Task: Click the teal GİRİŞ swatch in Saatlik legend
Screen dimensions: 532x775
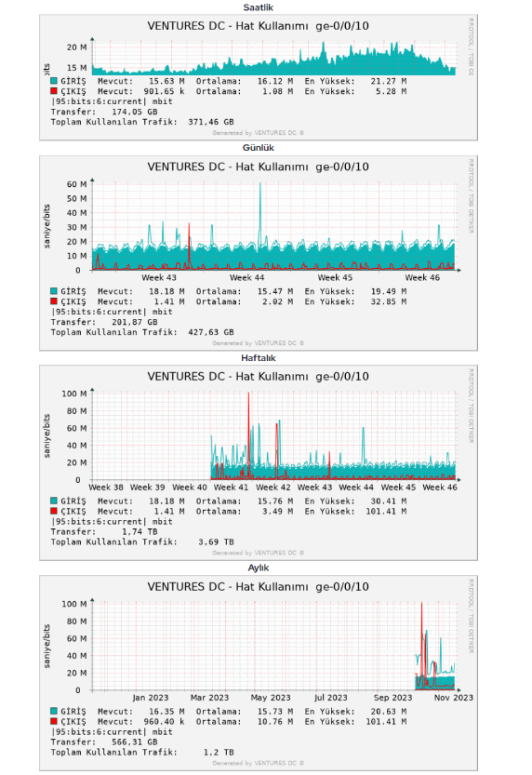Action: 54,81
